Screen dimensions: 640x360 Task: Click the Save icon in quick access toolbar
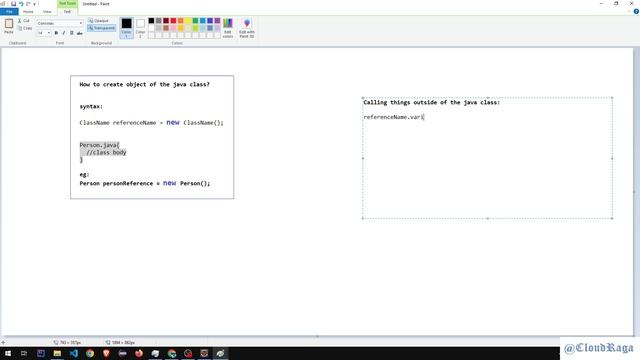[x=13, y=4]
